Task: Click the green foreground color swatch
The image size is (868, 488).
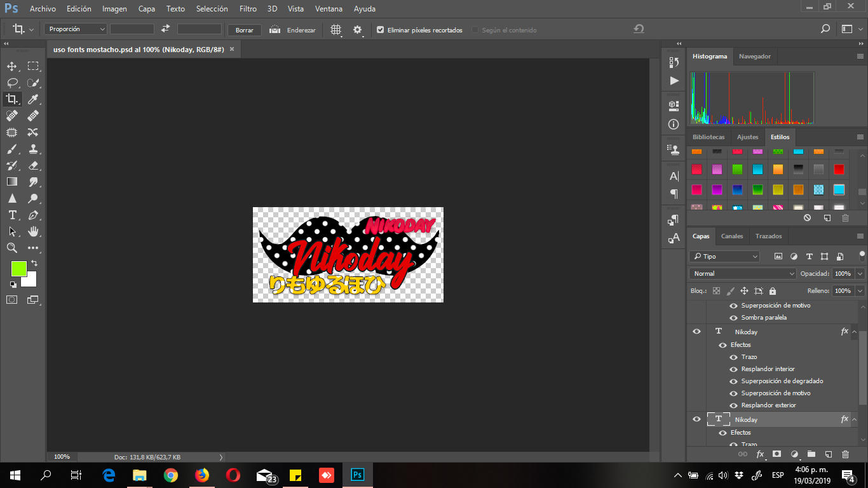Action: coord(19,269)
